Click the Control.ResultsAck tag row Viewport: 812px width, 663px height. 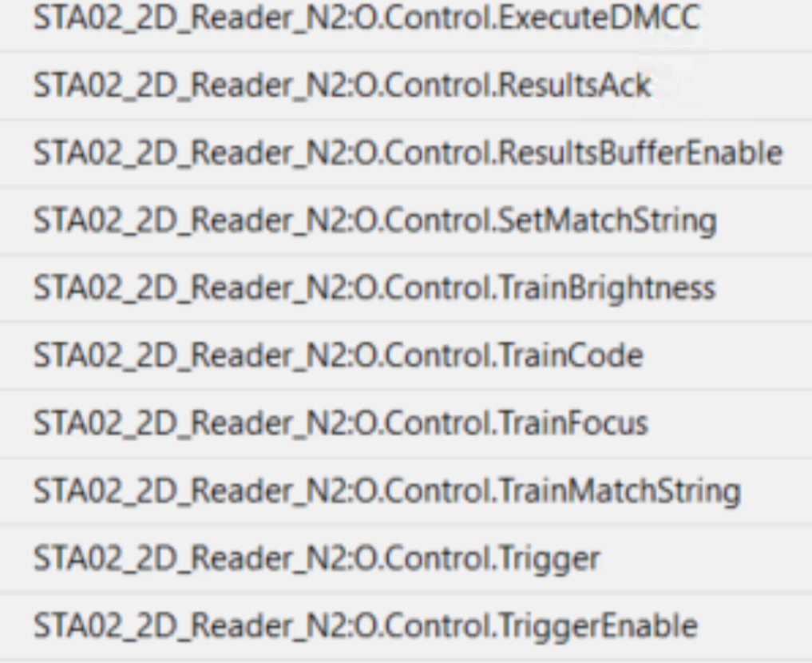pyautogui.click(x=342, y=85)
